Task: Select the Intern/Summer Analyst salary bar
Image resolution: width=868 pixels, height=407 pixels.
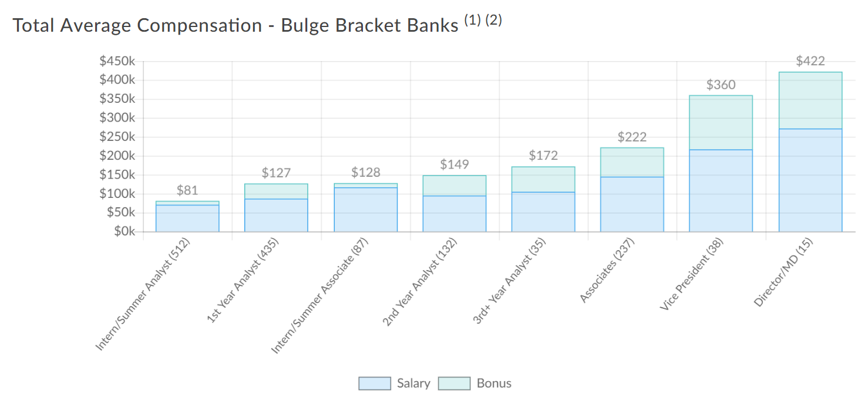Action: 187,218
